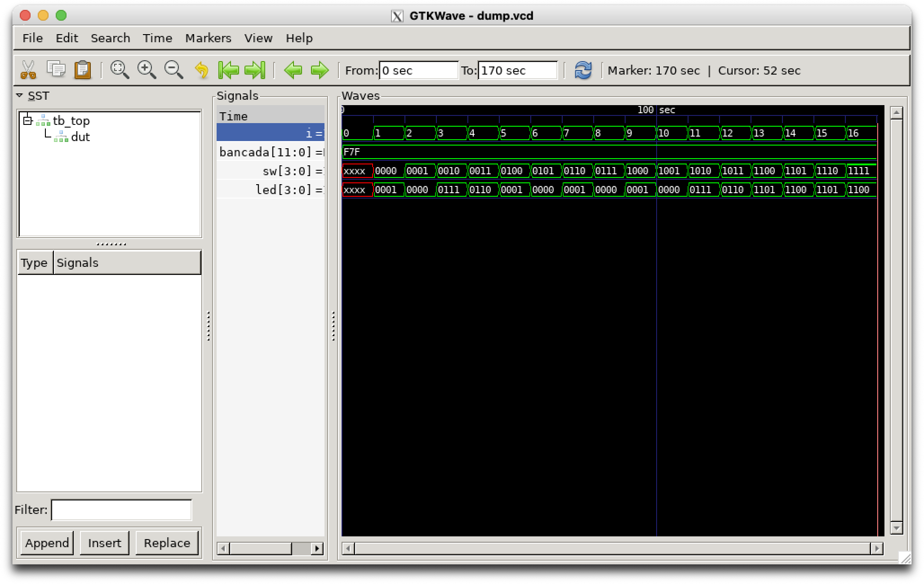Click the 100 sec timeline marker label

pyautogui.click(x=656, y=110)
